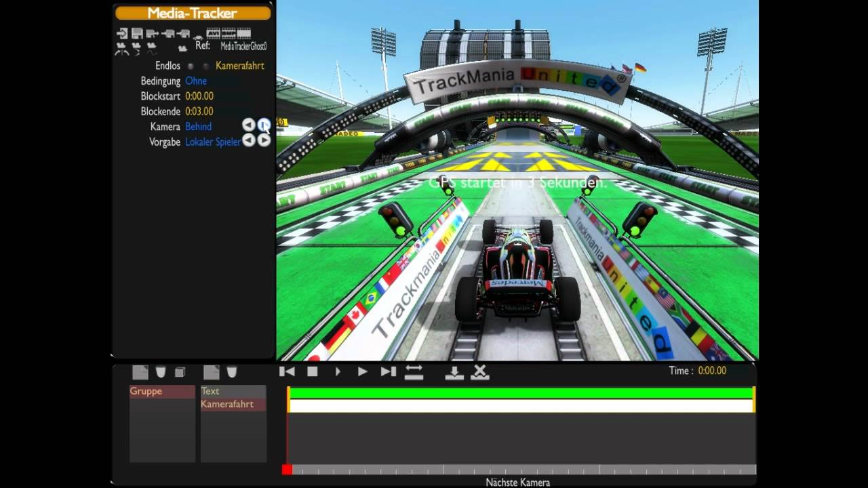
Task: Click the stretch block width arrows icon
Action: pos(414,371)
